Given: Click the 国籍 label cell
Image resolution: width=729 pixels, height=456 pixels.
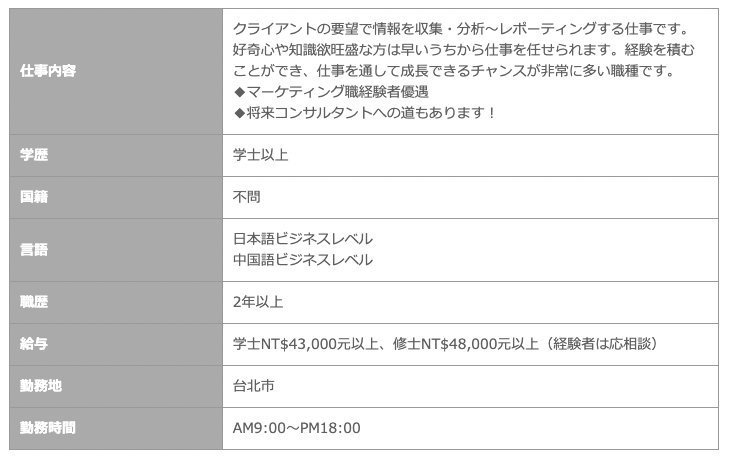Looking at the screenshot, I should click(x=116, y=197).
